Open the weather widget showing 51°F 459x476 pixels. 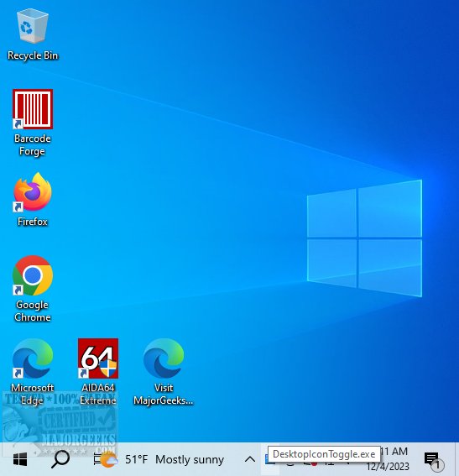coord(159,459)
